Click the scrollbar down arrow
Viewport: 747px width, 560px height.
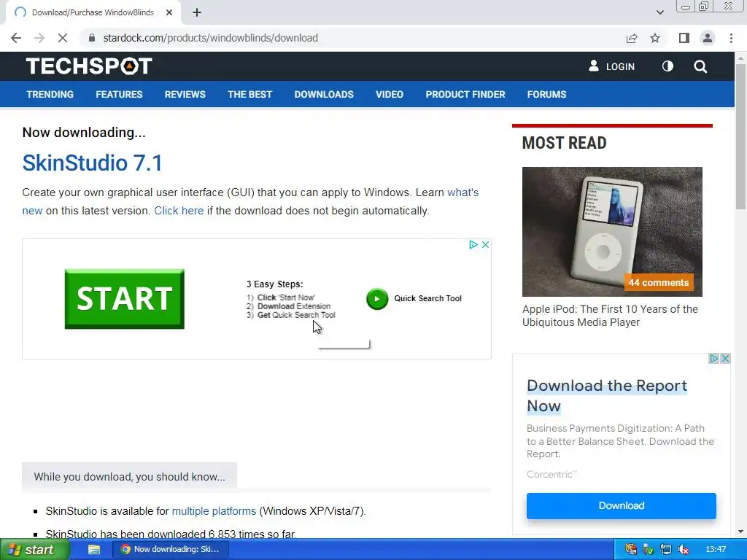(x=740, y=531)
